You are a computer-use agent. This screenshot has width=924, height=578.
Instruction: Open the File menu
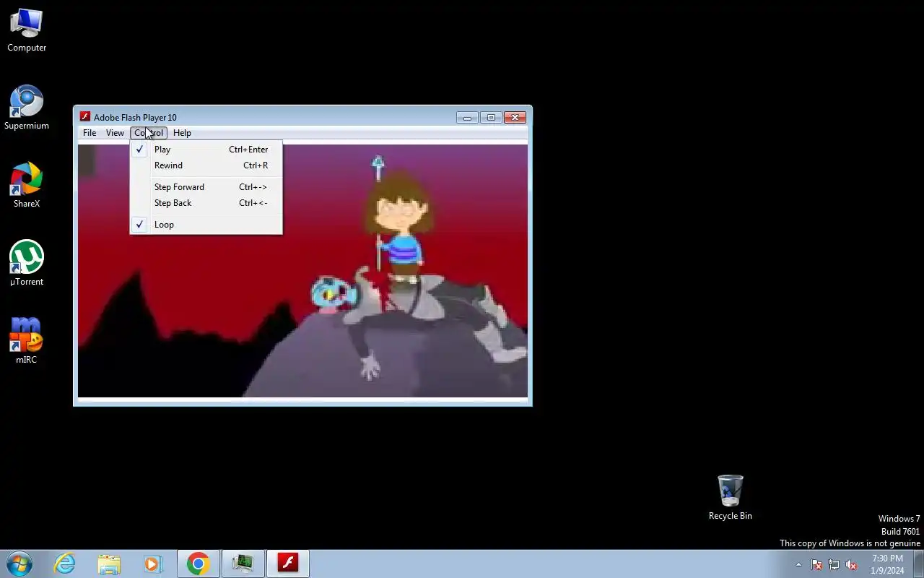(90, 133)
